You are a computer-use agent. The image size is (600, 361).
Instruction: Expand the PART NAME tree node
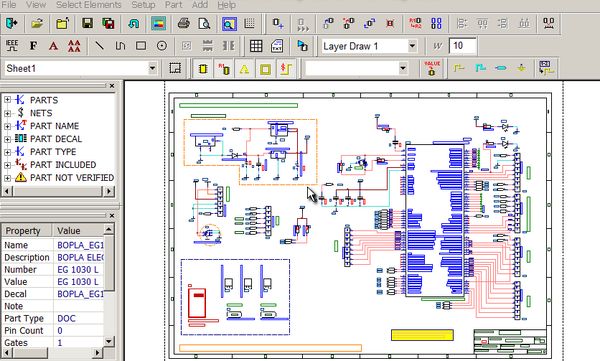coord(7,126)
